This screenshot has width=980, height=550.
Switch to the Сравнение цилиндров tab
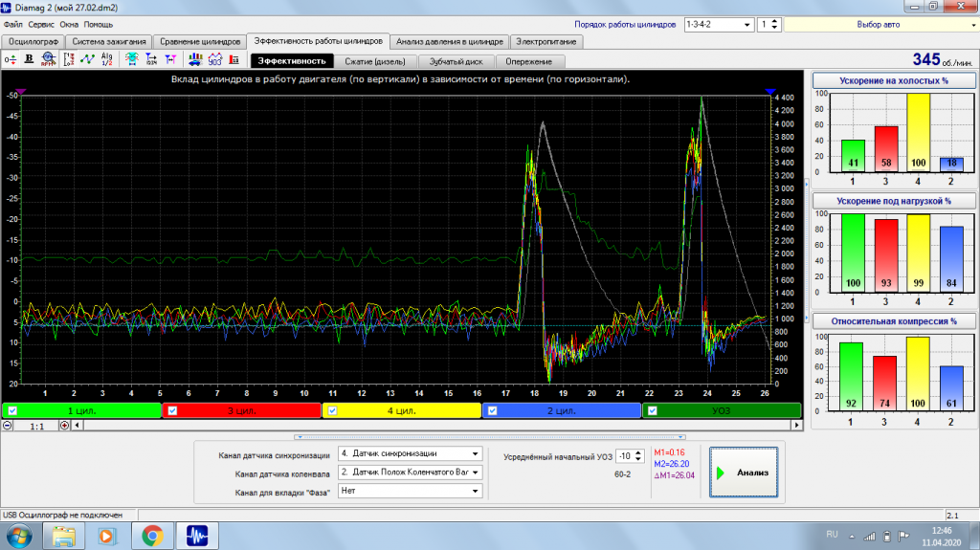click(199, 42)
